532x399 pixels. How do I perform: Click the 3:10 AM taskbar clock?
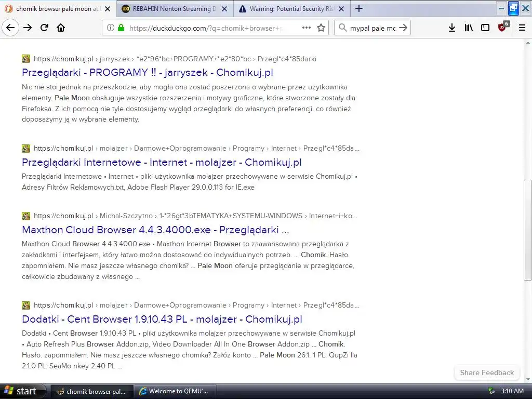tap(512, 391)
